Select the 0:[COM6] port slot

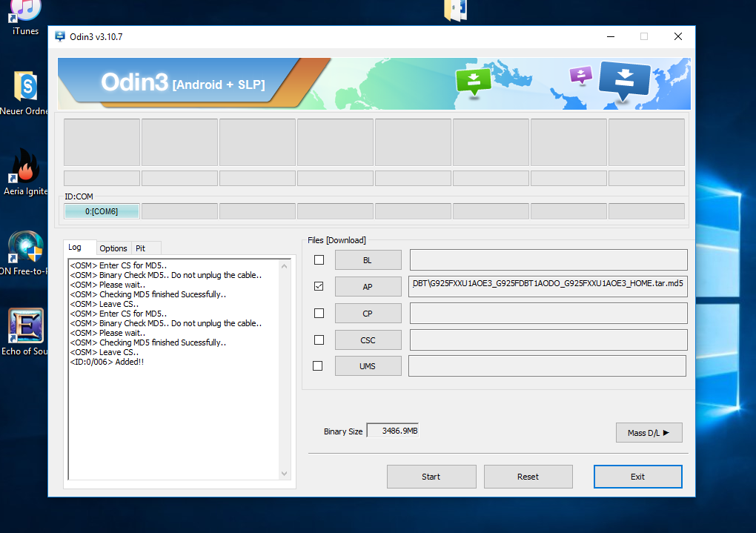click(x=102, y=211)
